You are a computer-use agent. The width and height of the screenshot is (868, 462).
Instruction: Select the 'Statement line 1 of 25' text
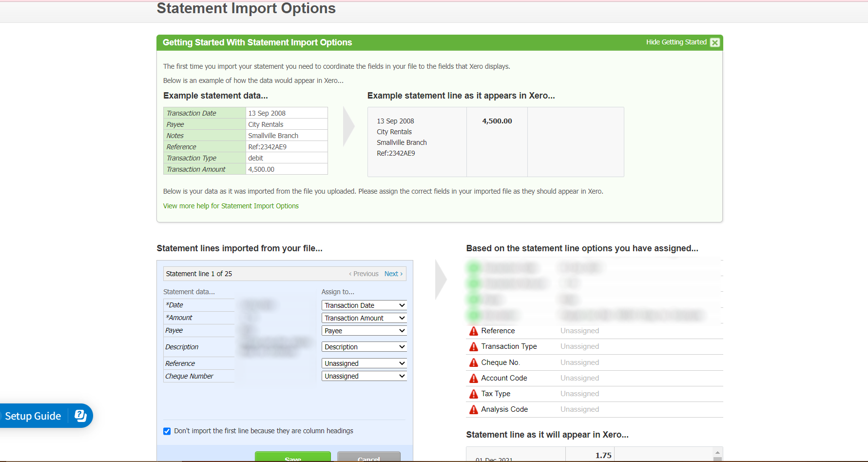point(199,274)
